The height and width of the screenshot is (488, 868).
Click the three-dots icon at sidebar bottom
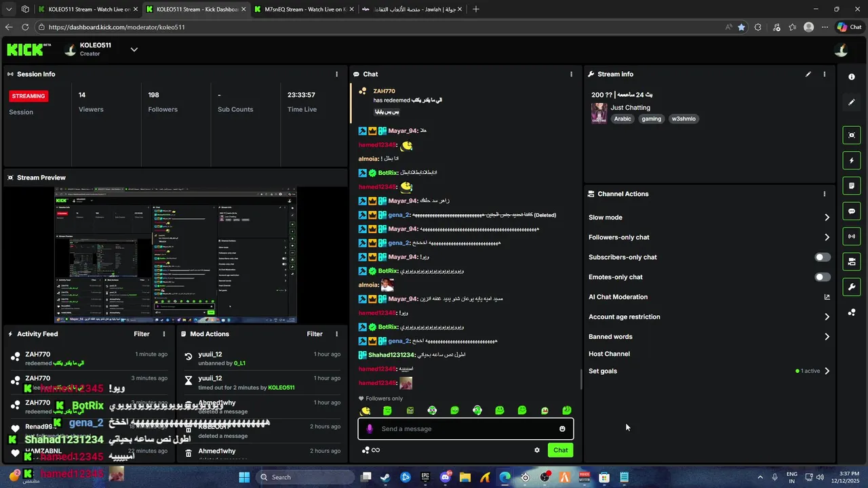click(852, 312)
